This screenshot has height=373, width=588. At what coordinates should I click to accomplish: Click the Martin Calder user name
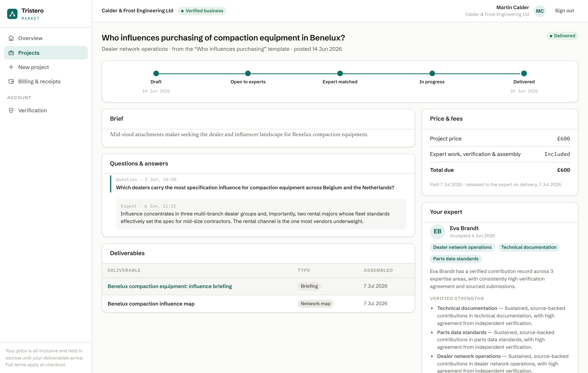click(x=513, y=7)
